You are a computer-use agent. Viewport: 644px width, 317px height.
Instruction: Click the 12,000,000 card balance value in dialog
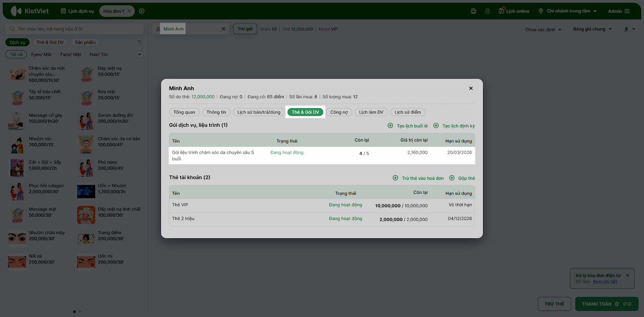(203, 97)
